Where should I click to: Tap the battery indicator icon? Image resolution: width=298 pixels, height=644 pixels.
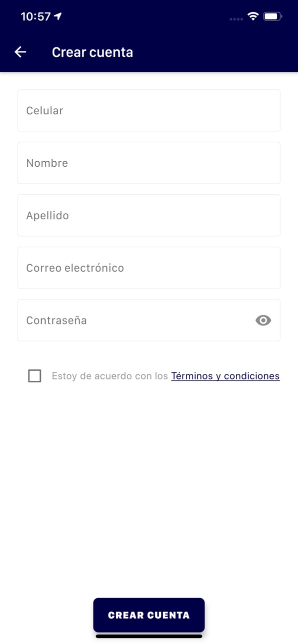tap(273, 16)
